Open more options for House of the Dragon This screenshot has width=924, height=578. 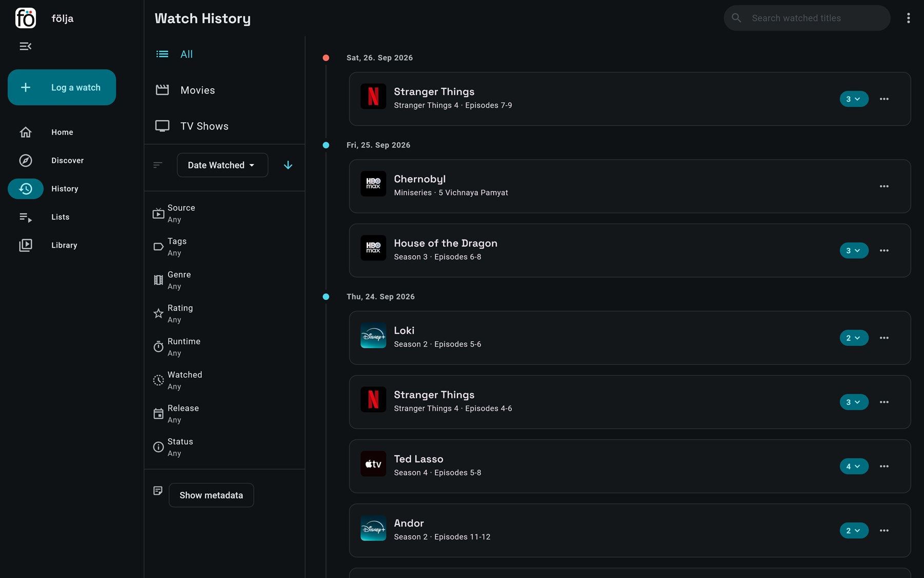pyautogui.click(x=884, y=250)
